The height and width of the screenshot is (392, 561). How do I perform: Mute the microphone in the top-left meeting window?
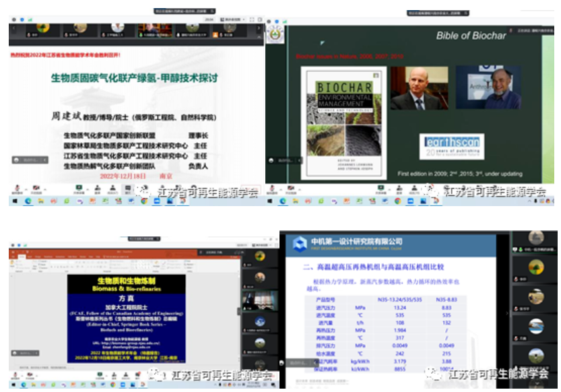coord(15,189)
